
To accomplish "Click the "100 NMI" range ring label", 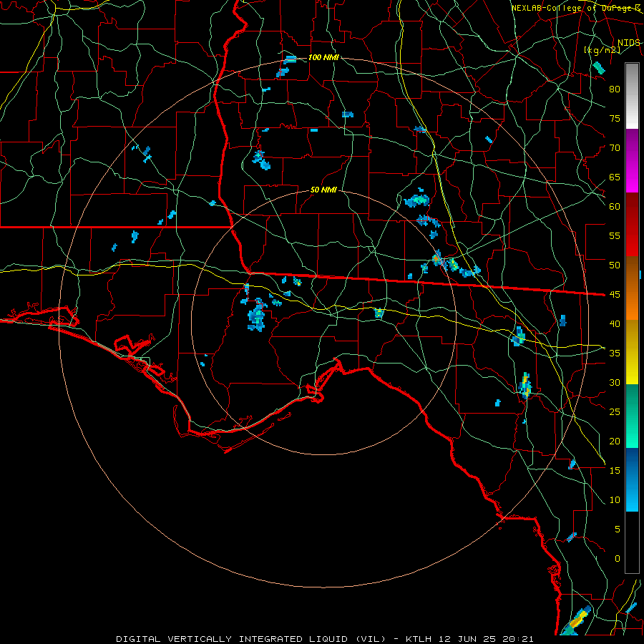I will [x=323, y=57].
